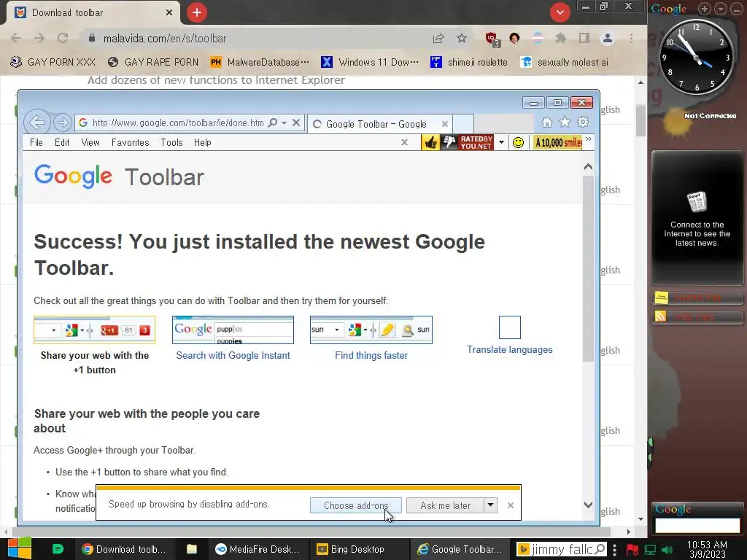The height and width of the screenshot is (560, 747).
Task: Click the Google search field in sidebar
Action: (697, 525)
